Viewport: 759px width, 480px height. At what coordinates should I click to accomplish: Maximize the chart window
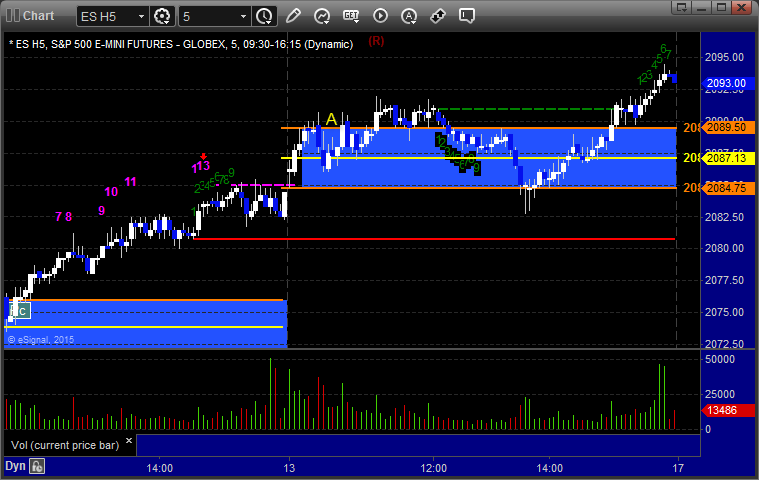tap(721, 7)
